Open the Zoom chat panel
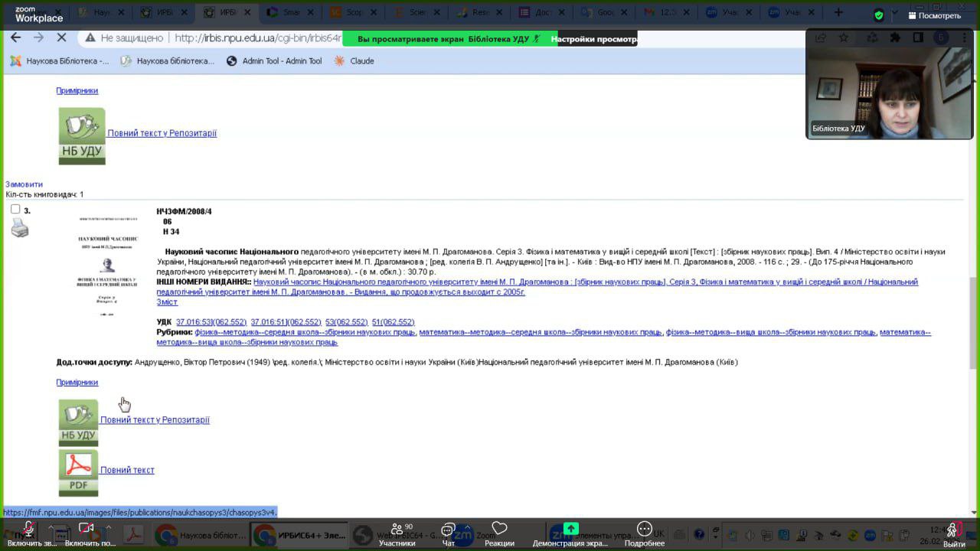The image size is (980, 551). [x=449, y=529]
